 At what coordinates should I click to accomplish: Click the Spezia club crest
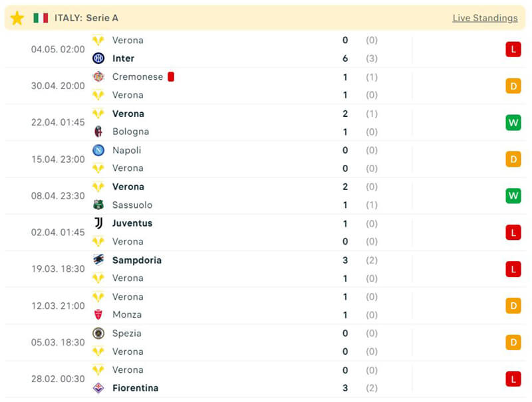pyautogui.click(x=98, y=333)
